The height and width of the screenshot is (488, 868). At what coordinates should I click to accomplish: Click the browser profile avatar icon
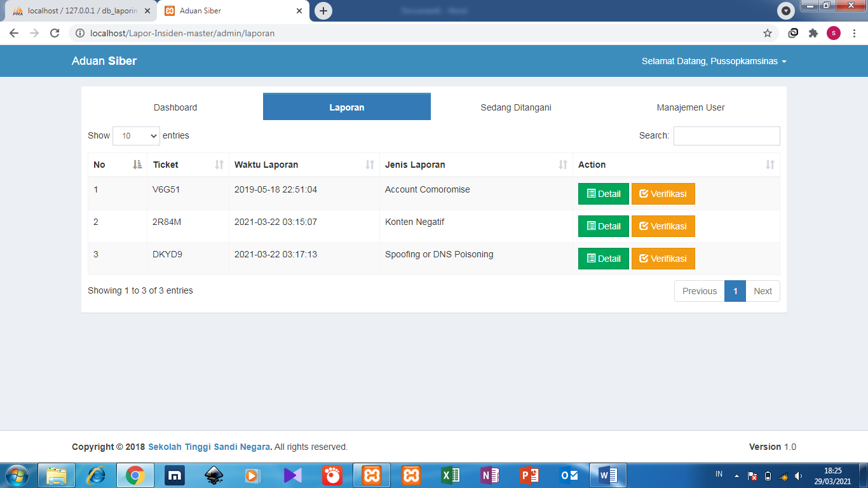click(x=834, y=32)
